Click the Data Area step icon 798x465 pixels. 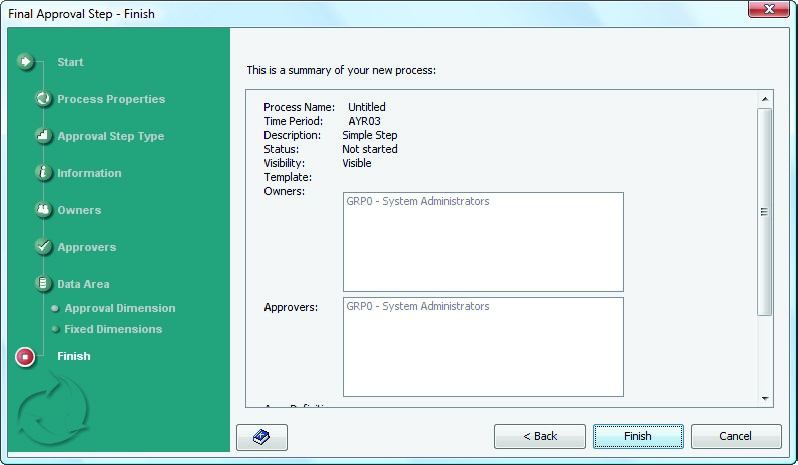point(43,284)
